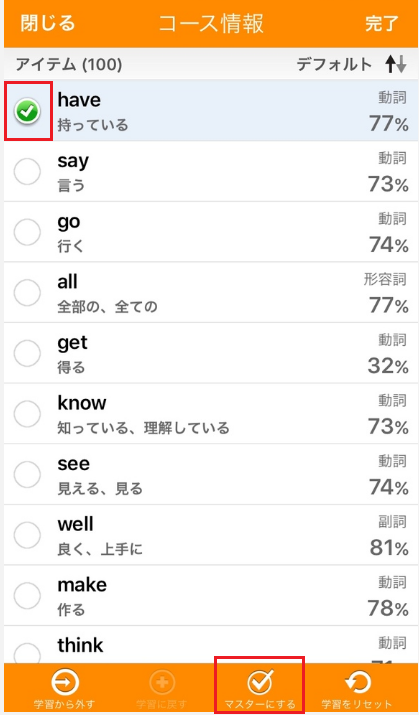Click the 74% progress for go
This screenshot has width=419, height=715.
point(388,245)
